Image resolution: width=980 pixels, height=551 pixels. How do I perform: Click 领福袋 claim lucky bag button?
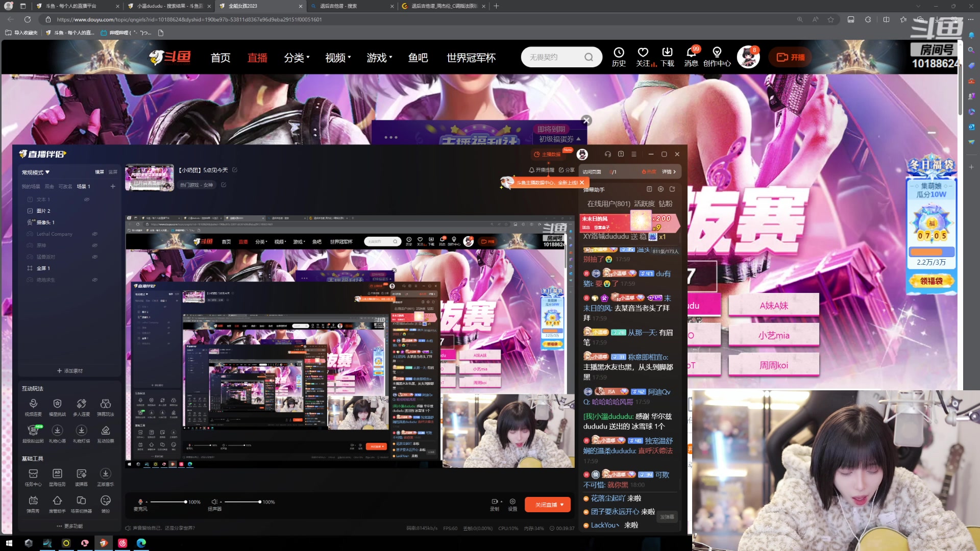pos(931,281)
